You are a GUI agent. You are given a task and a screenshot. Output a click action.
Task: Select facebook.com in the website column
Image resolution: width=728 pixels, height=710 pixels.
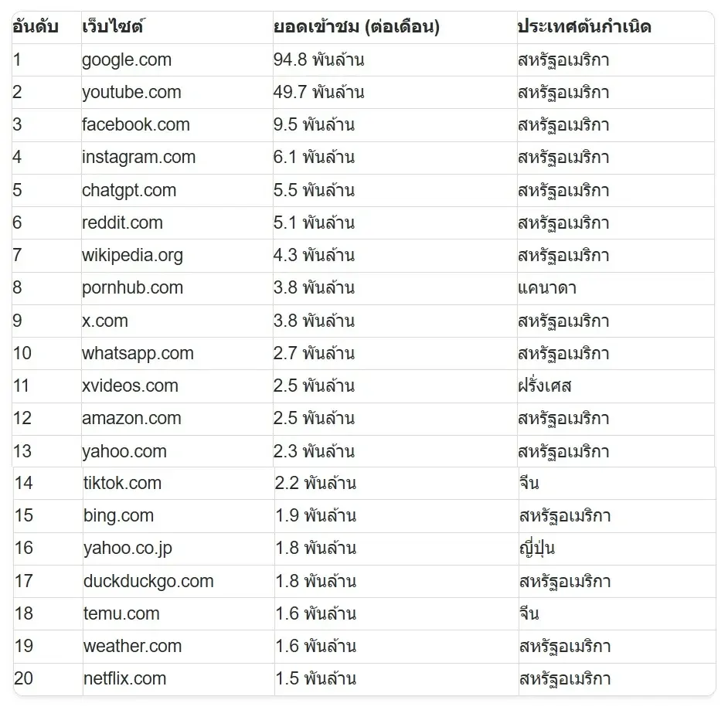click(135, 125)
